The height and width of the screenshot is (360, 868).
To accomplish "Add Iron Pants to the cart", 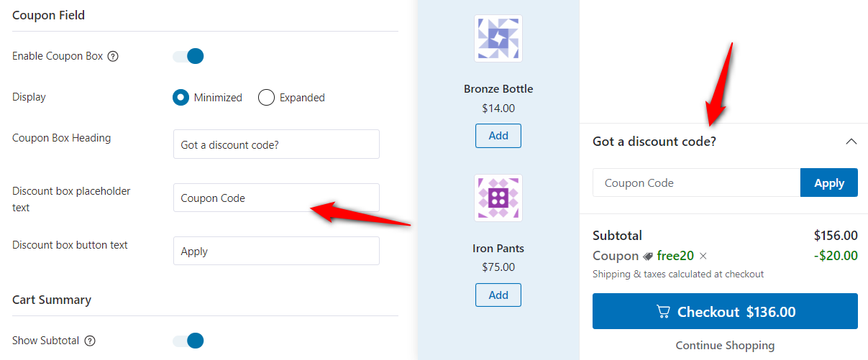I will tap(498, 295).
